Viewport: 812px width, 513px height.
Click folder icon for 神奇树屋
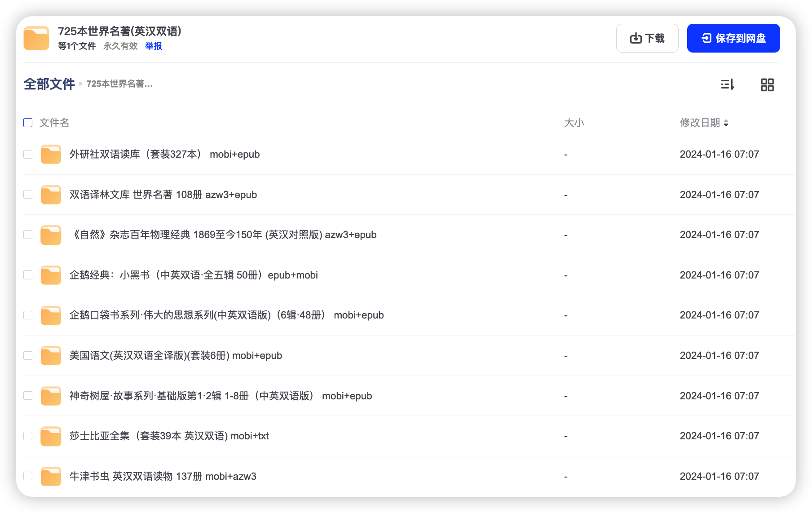(51, 396)
